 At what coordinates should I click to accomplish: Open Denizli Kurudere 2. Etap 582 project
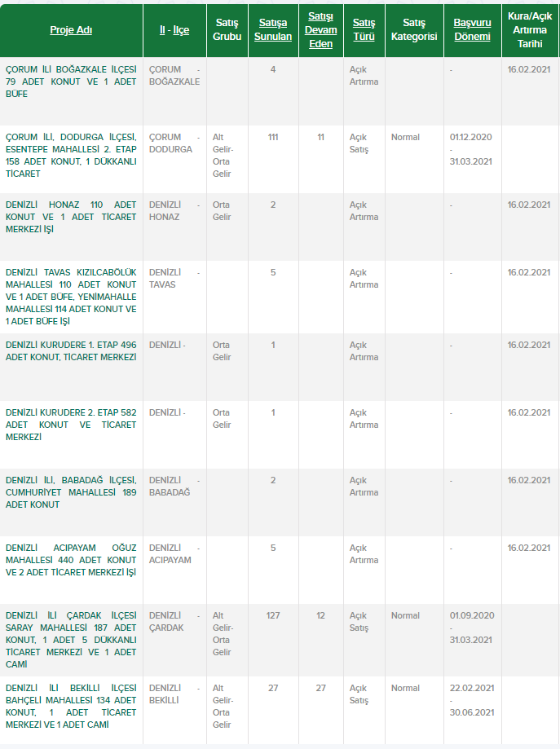tap(71, 425)
